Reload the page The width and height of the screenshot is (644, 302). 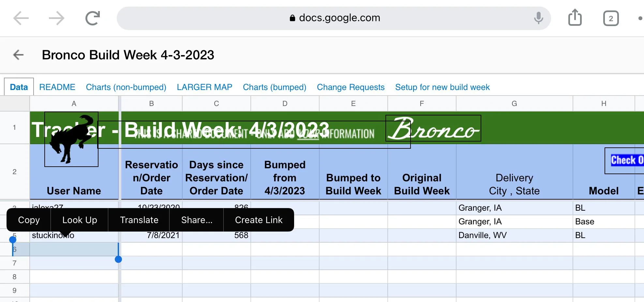click(x=93, y=18)
